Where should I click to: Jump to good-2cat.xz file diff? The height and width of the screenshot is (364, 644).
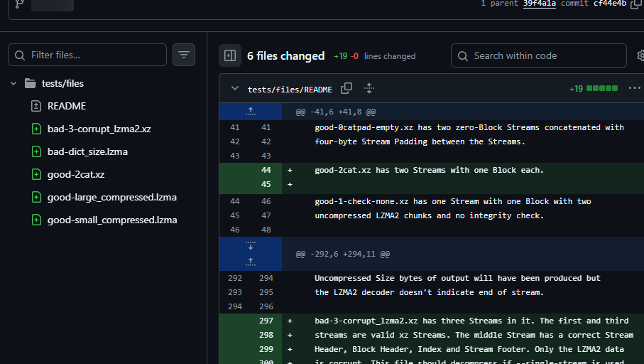[75, 174]
